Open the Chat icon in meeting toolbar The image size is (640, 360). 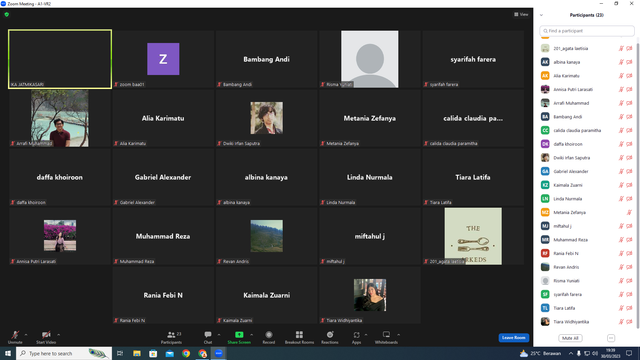pyautogui.click(x=208, y=335)
